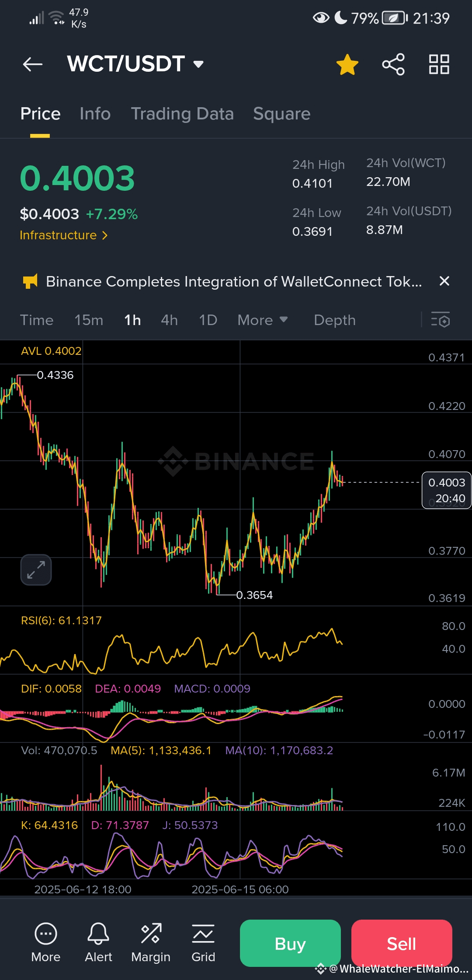Tap the AVL 0.4002 indicator label
The width and height of the screenshot is (472, 980).
tap(51, 351)
